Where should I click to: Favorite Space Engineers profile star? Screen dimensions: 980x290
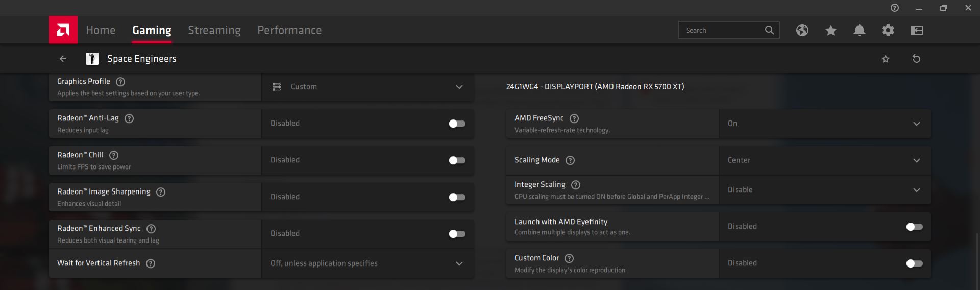(886, 59)
